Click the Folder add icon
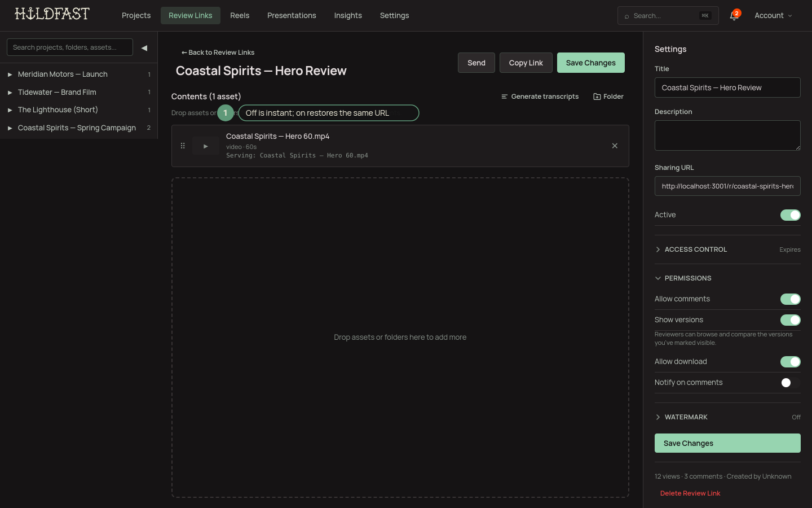This screenshot has height=508, width=812. click(597, 97)
